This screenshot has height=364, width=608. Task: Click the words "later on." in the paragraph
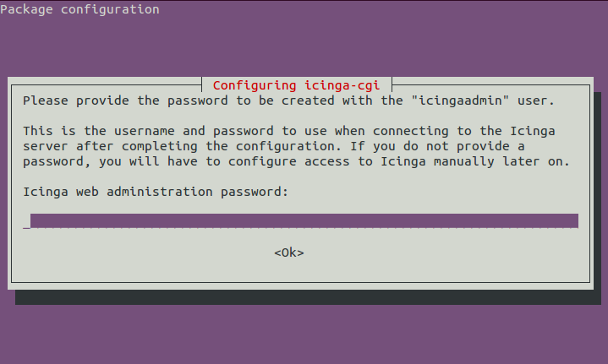pyautogui.click(x=536, y=161)
